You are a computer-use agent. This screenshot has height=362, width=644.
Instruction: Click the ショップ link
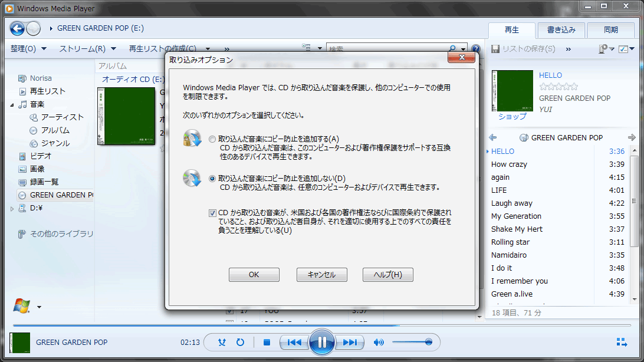[512, 117]
